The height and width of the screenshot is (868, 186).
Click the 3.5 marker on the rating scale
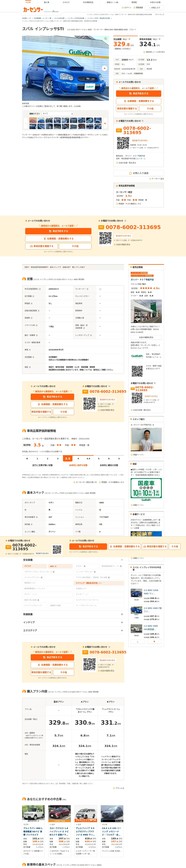coord(68,458)
